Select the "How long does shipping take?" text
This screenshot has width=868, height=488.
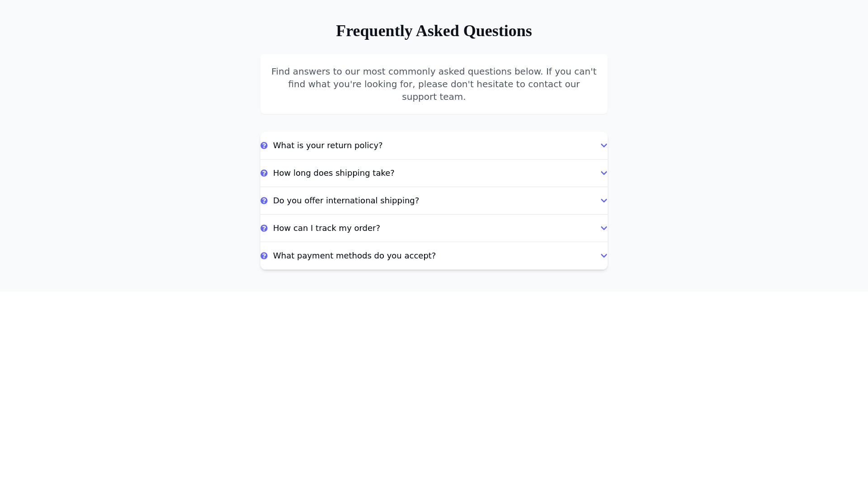(333, 173)
